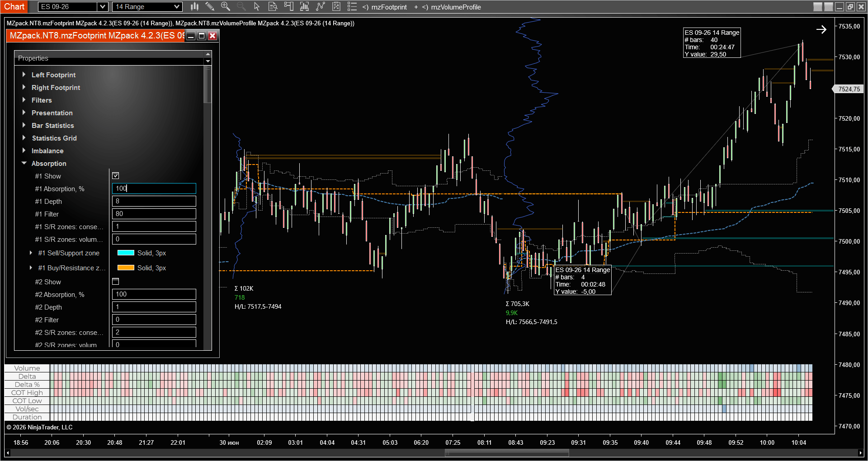
Task: Enable the #2 Show absorption checkbox
Action: click(116, 282)
